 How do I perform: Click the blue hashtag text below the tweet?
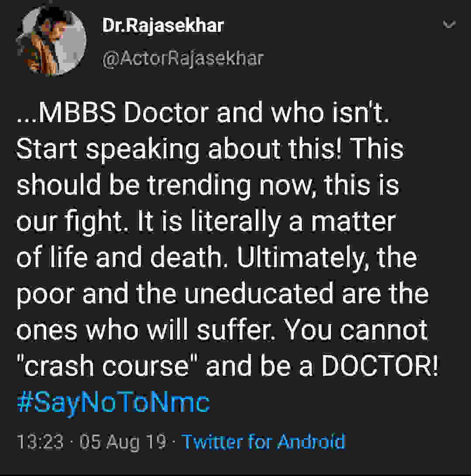(113, 402)
